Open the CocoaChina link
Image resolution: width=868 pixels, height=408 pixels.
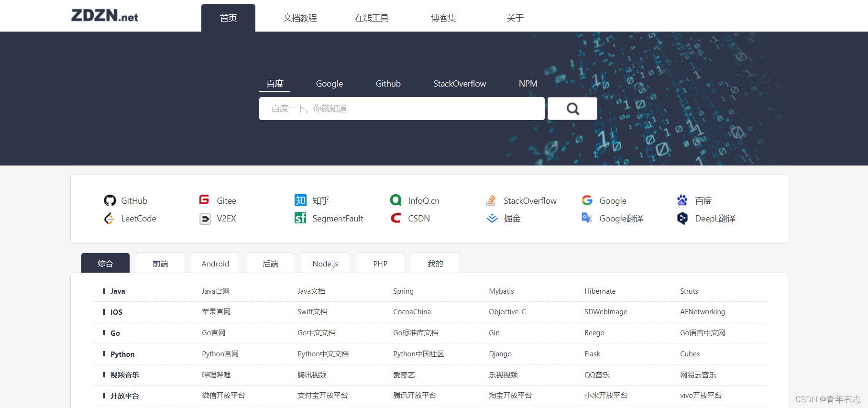click(412, 311)
